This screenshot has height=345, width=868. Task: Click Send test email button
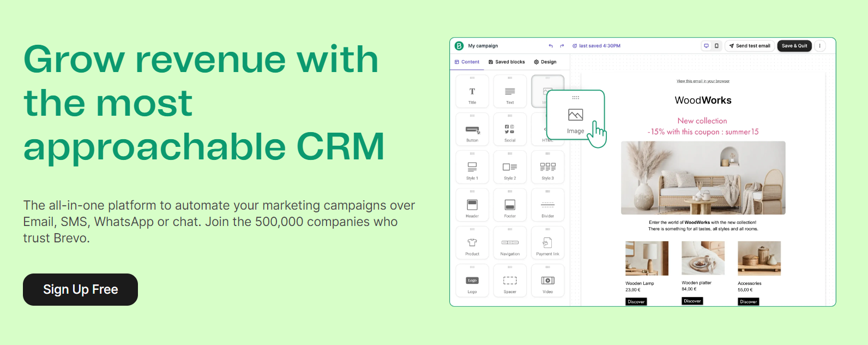[x=750, y=46]
